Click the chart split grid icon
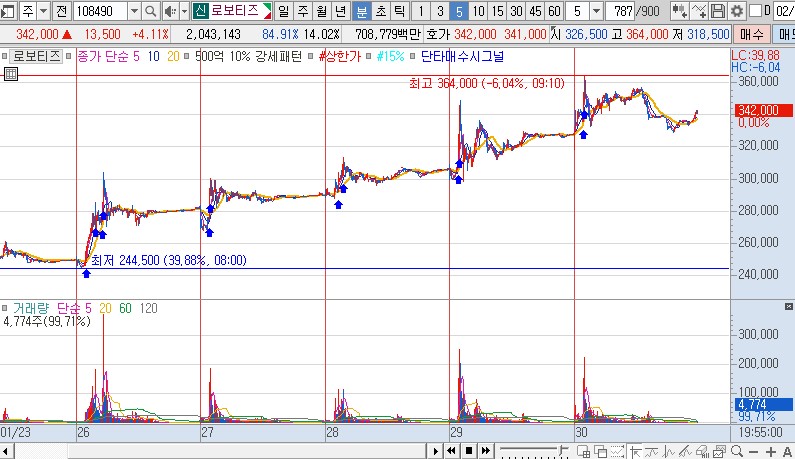The image size is (795, 459). (x=583, y=451)
